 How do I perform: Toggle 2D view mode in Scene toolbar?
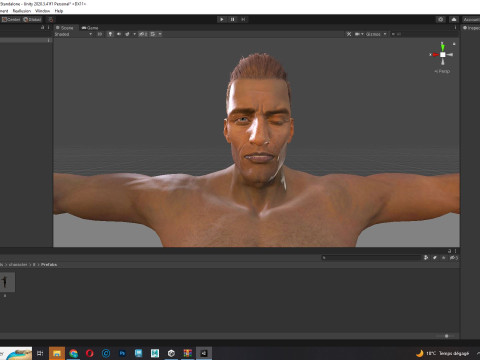(99, 34)
